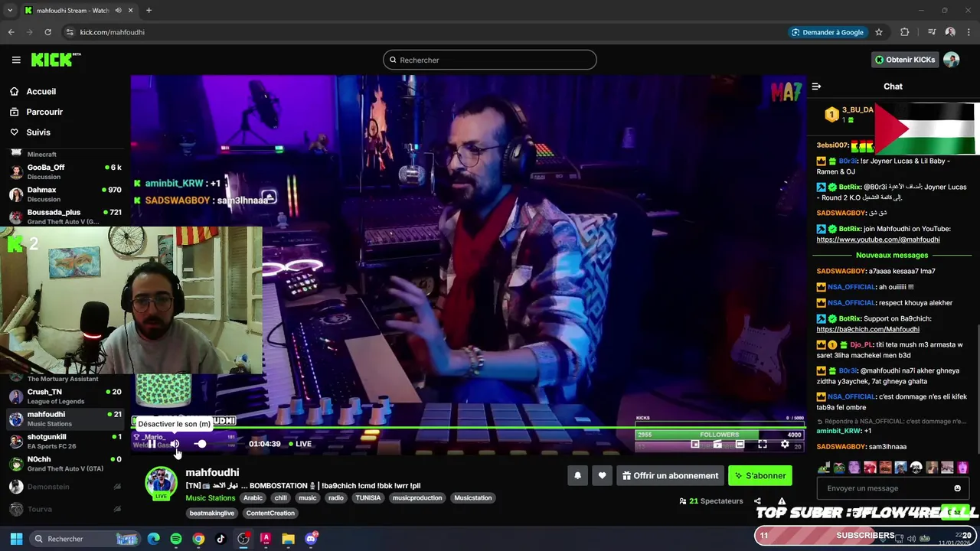Click Djo_PL username in chat
The image size is (980, 551).
861,344
